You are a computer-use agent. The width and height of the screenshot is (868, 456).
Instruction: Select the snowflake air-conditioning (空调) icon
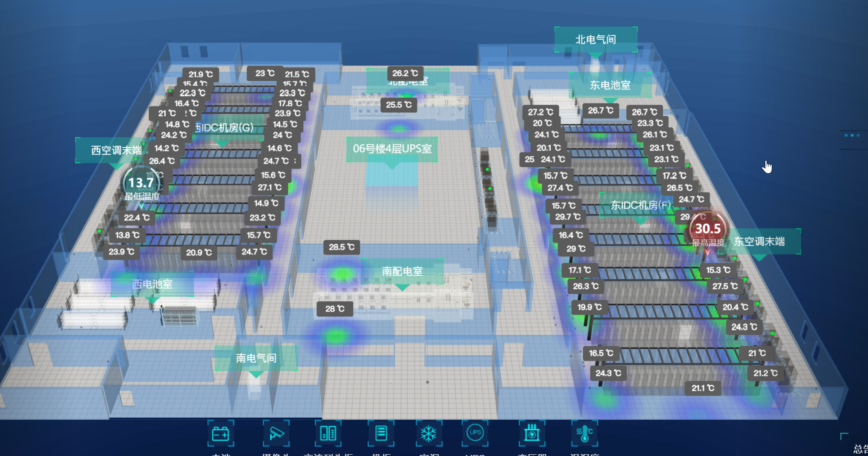[x=430, y=434]
